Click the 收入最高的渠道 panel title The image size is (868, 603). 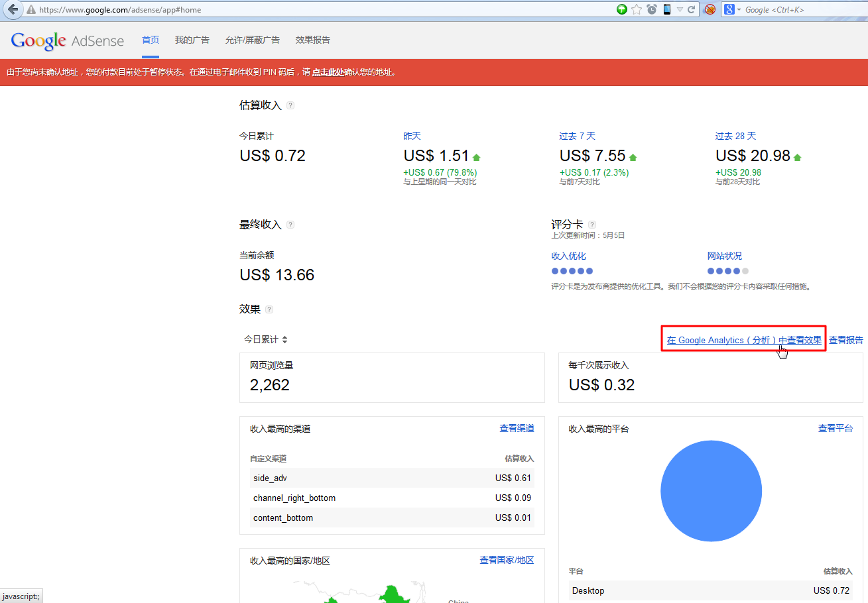(x=280, y=429)
